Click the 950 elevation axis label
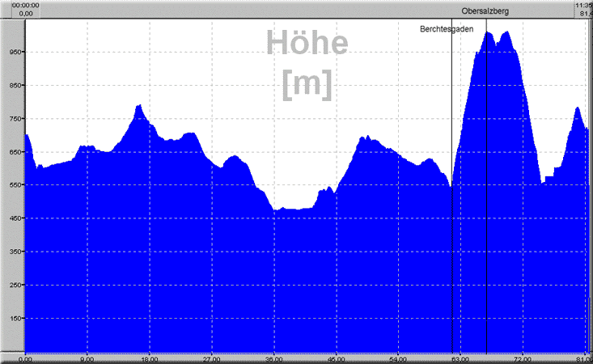Screen dimensions: 593x364 click(15, 52)
